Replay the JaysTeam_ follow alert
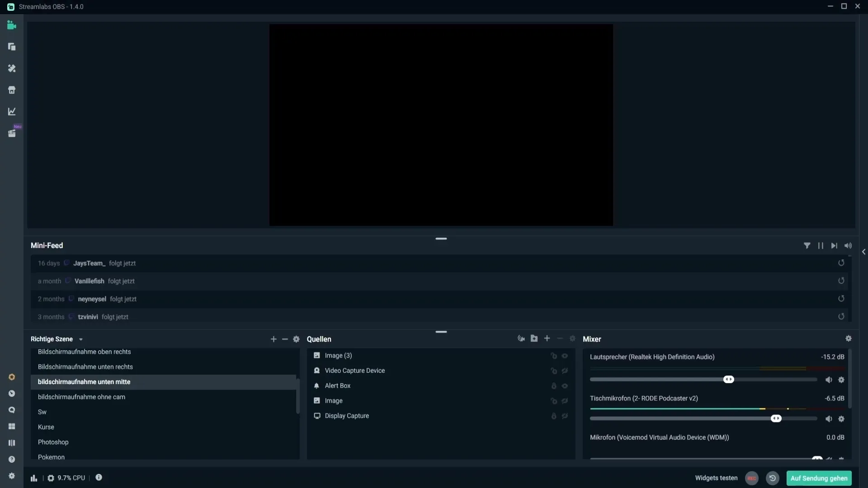 tap(841, 263)
